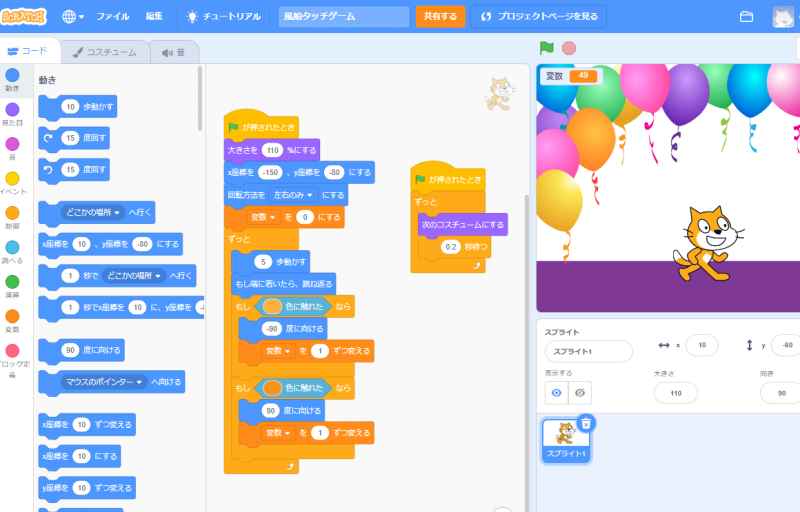Click もし端に着いたら、跳ね返る block
The height and width of the screenshot is (512, 800).
284,284
